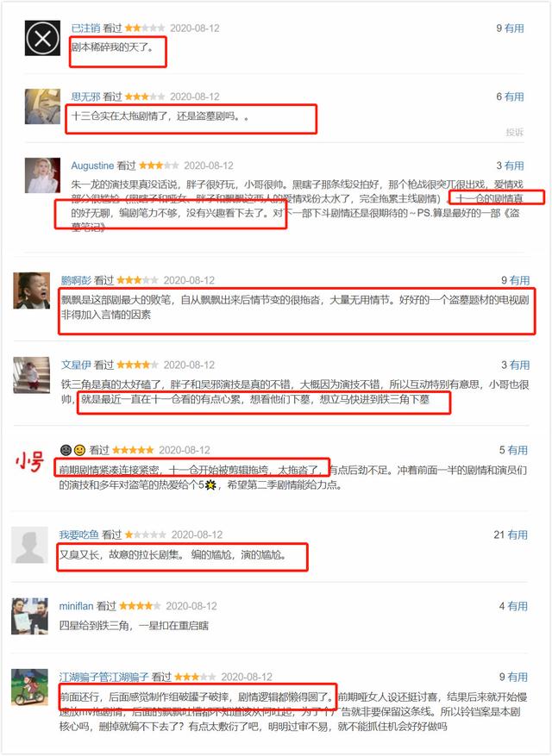552x756 pixels.
Task: Vote 有用 on 思无邪's review
Action: pos(514,97)
